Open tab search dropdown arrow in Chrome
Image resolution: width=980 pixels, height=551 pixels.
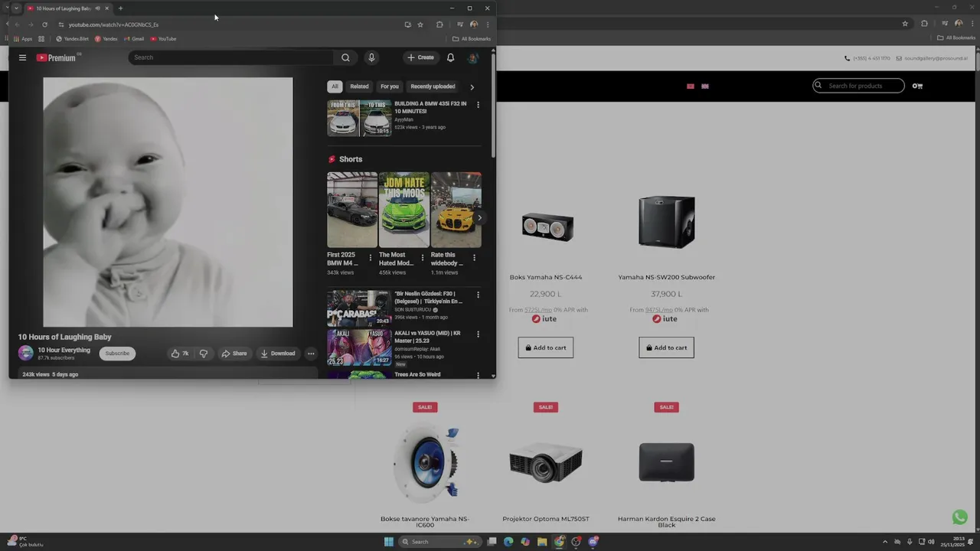(x=16, y=8)
